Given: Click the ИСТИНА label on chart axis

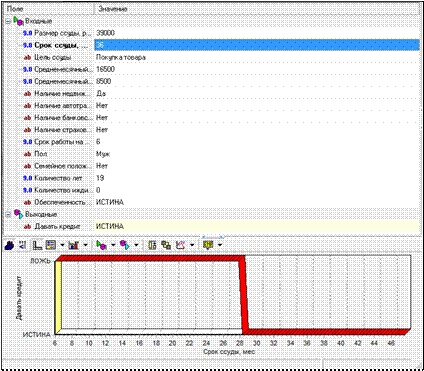Looking at the screenshot, I should click(37, 334).
